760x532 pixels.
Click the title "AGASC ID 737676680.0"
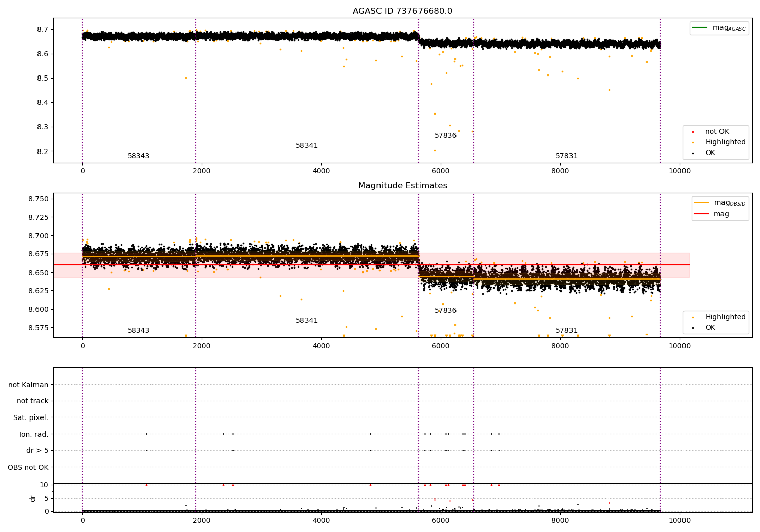click(x=402, y=11)
